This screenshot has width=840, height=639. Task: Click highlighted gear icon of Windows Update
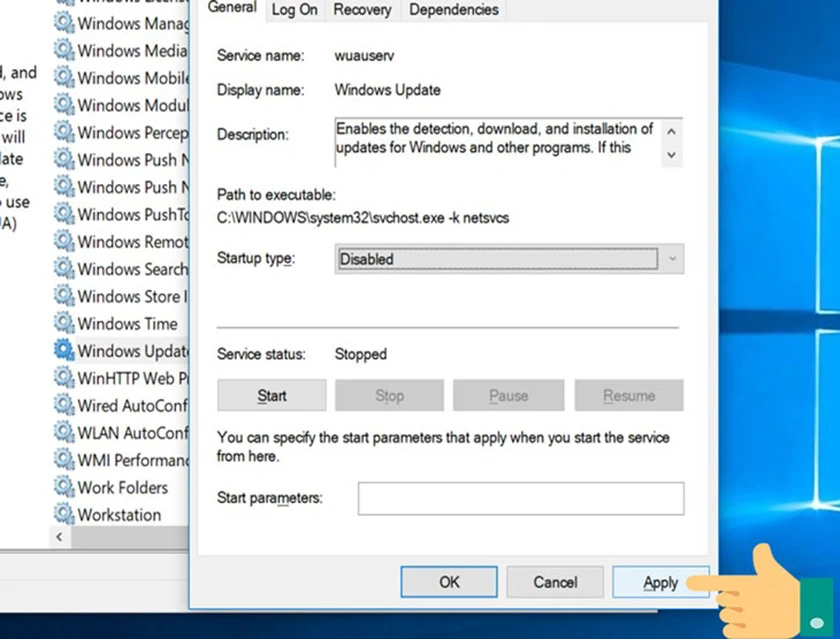pyautogui.click(x=64, y=350)
